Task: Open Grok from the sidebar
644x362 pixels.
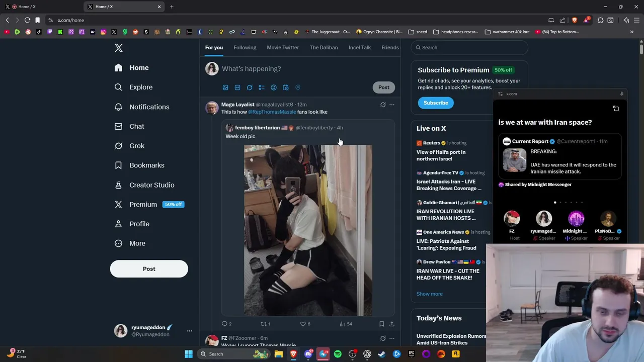Action: click(x=129, y=146)
